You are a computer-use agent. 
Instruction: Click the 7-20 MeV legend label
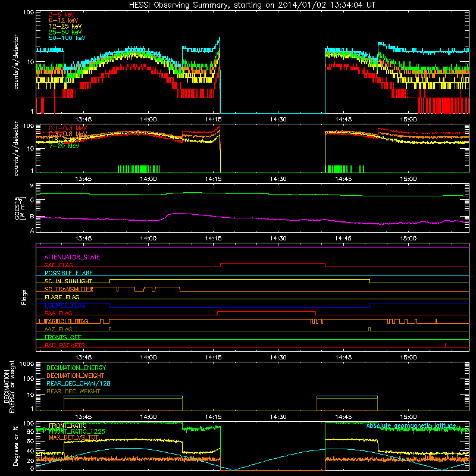click(x=64, y=146)
